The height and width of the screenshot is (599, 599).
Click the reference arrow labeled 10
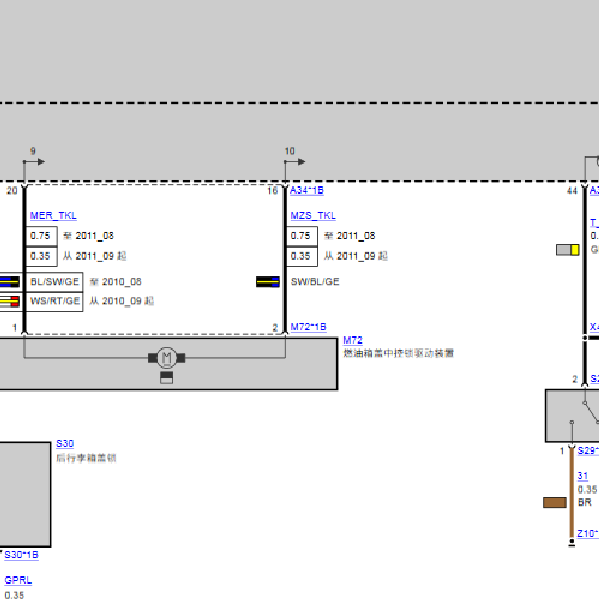[x=294, y=162]
